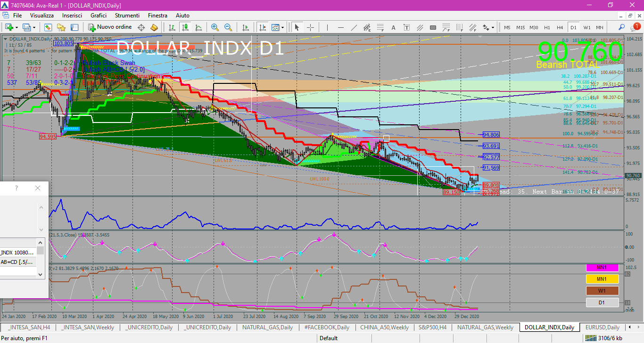
Task: Expand the Profiles dropdown arrow
Action: tap(34, 27)
